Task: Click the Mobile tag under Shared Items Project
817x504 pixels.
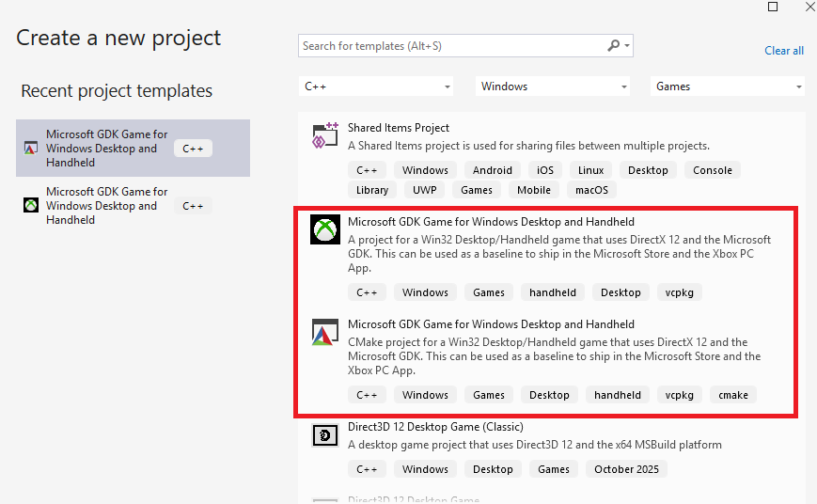Action: 534,190
